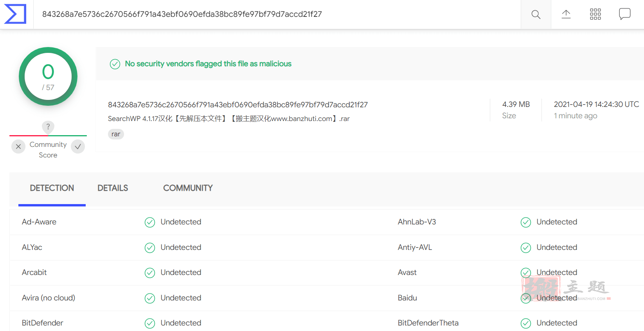Screen dimensions: 644x331
Task: Vote malicious with the X button
Action: click(x=18, y=147)
